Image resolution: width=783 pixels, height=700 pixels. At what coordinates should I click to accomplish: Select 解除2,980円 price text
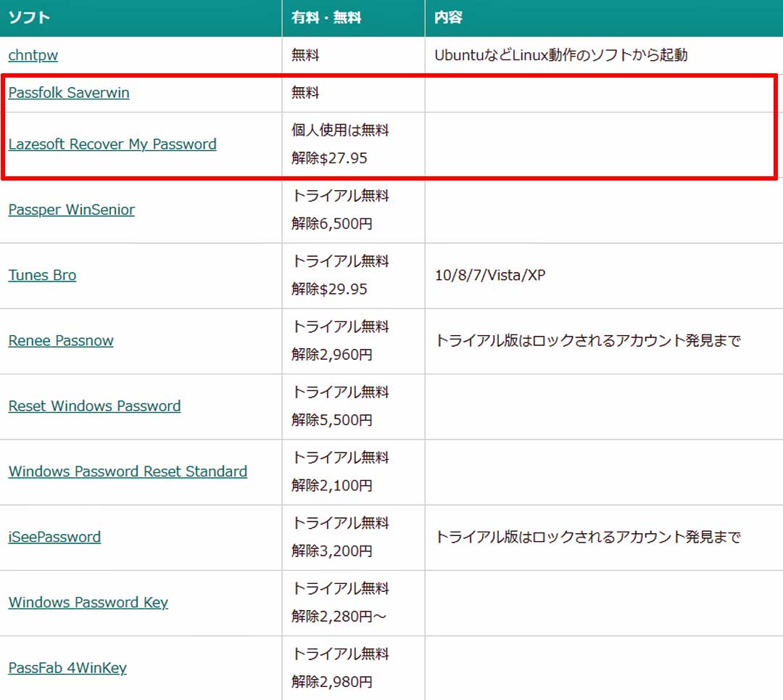pos(332,682)
